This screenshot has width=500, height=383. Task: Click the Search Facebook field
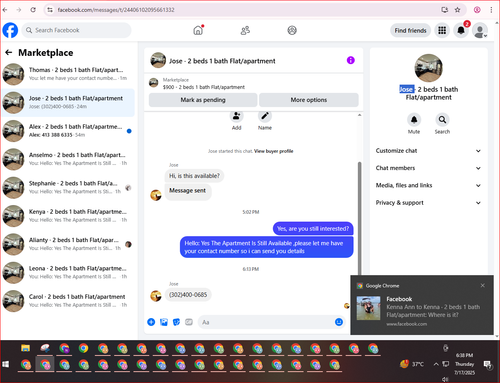click(77, 30)
